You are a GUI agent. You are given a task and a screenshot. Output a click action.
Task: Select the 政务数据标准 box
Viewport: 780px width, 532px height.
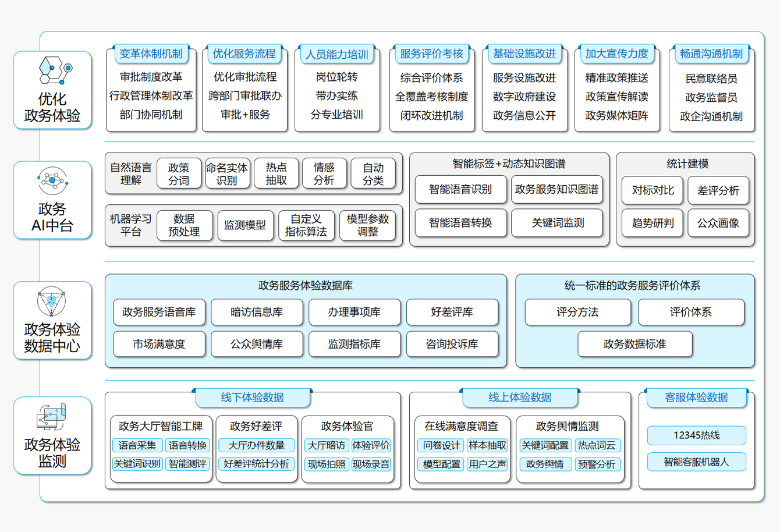[634, 344]
